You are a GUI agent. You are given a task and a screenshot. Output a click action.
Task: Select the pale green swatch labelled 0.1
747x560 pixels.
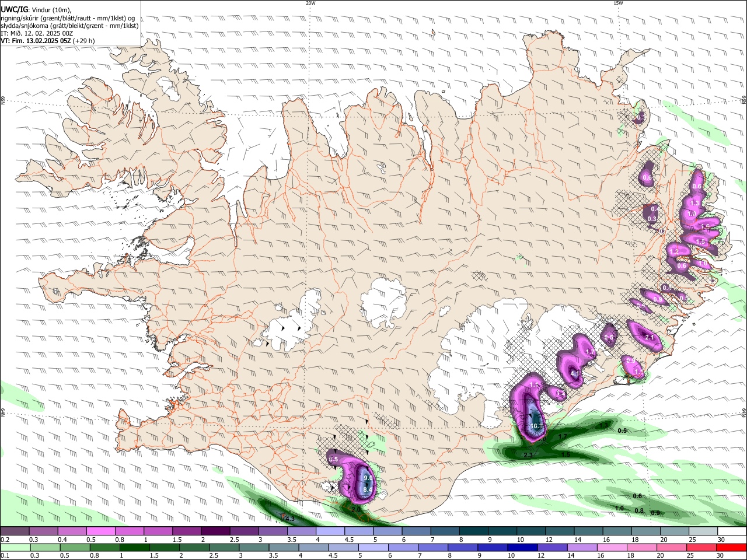[15, 547]
